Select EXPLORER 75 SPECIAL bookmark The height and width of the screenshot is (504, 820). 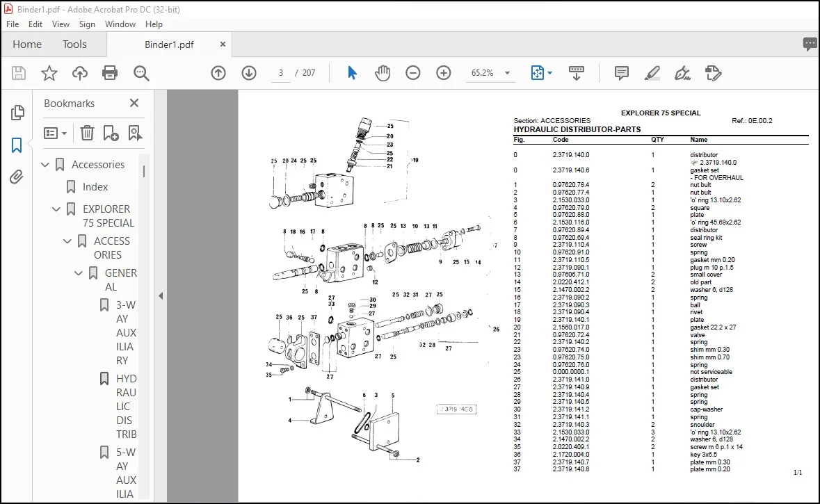tap(108, 216)
